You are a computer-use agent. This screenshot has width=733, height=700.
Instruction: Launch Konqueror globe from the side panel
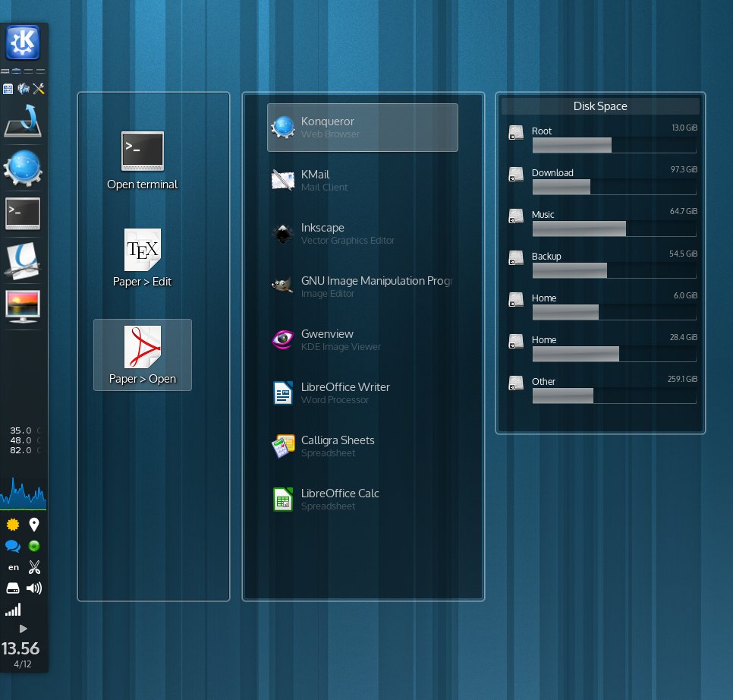[x=23, y=169]
